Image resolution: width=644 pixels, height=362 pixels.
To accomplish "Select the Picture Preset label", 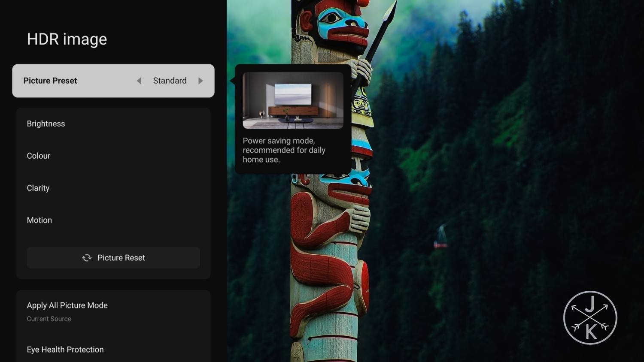I will pyautogui.click(x=50, y=81).
